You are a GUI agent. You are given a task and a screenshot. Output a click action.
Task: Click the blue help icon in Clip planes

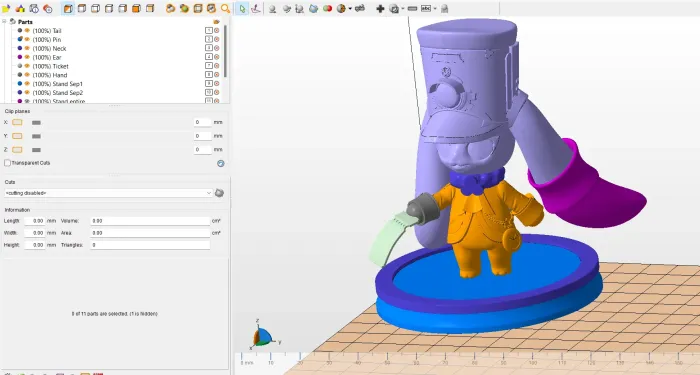pyautogui.click(x=221, y=163)
